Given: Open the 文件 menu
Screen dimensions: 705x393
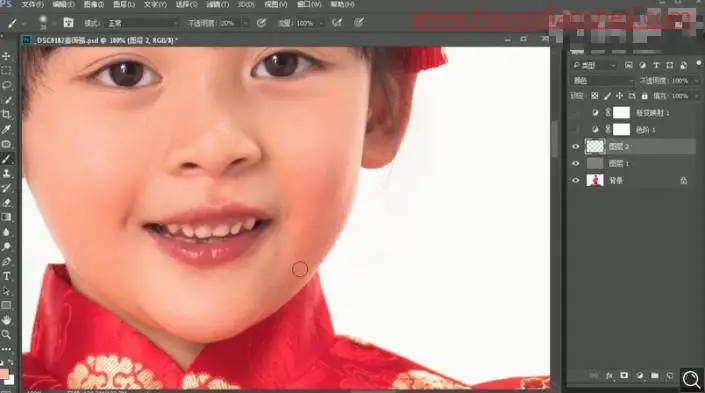Looking at the screenshot, I should [x=32, y=4].
